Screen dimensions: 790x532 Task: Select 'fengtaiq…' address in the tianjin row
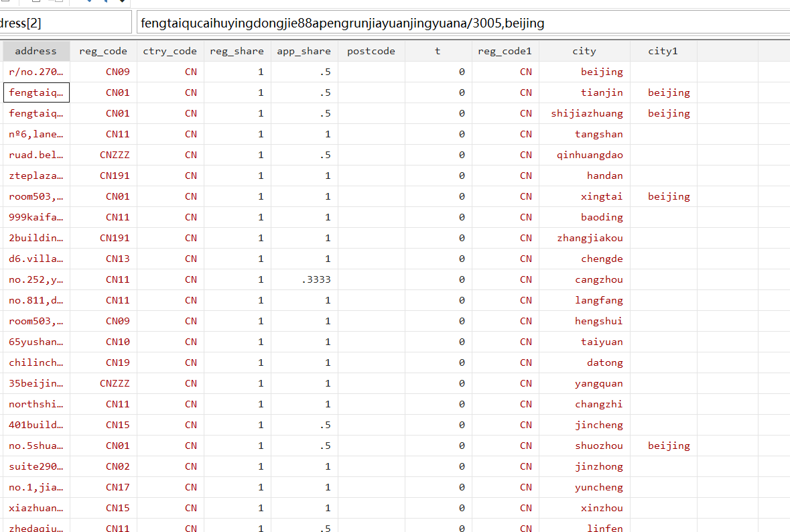36,92
